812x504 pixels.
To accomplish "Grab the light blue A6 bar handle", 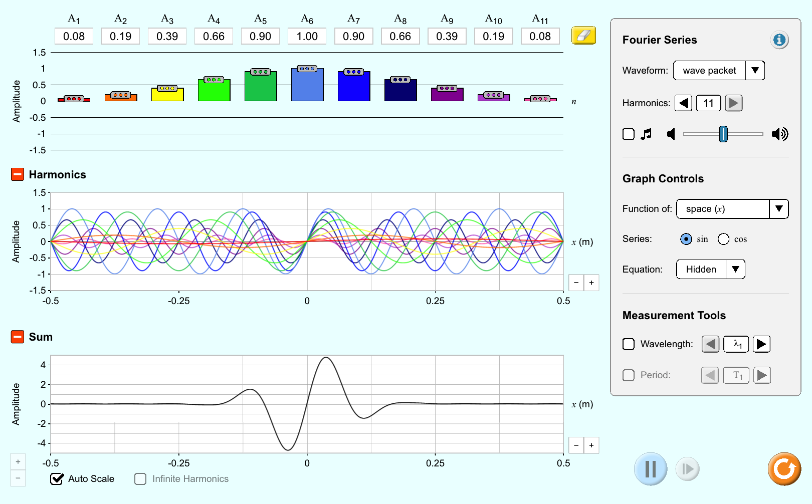I will pos(307,69).
